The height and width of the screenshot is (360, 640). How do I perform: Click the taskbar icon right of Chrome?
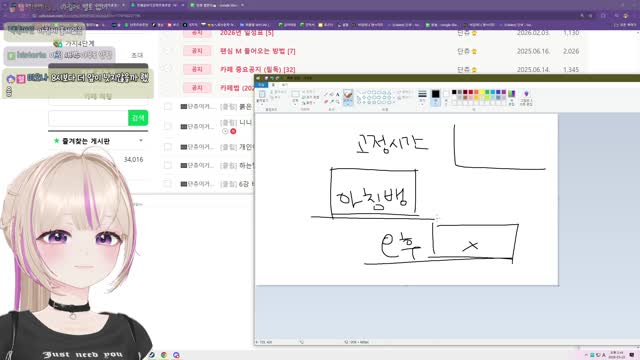tap(176, 355)
